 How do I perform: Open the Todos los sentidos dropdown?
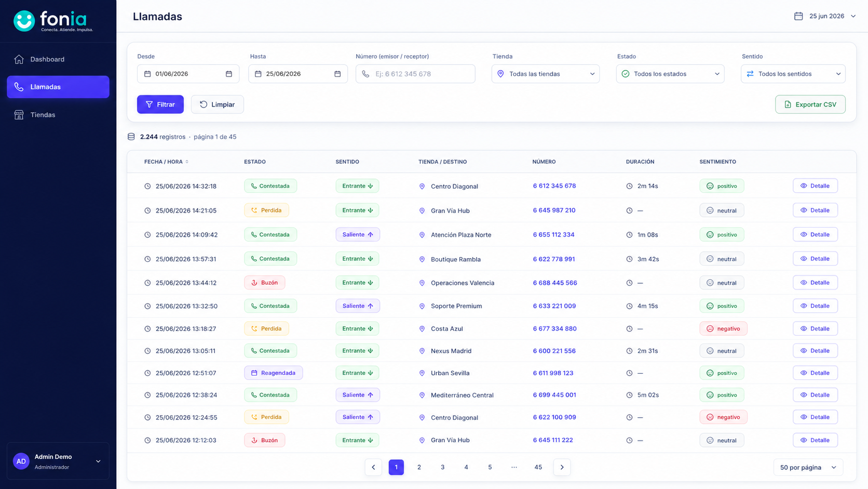(x=793, y=74)
